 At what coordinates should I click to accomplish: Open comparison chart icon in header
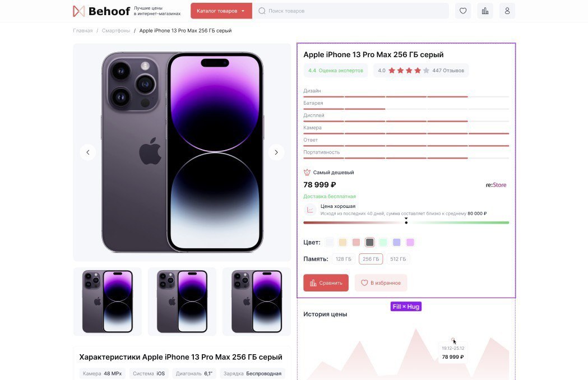(x=485, y=11)
